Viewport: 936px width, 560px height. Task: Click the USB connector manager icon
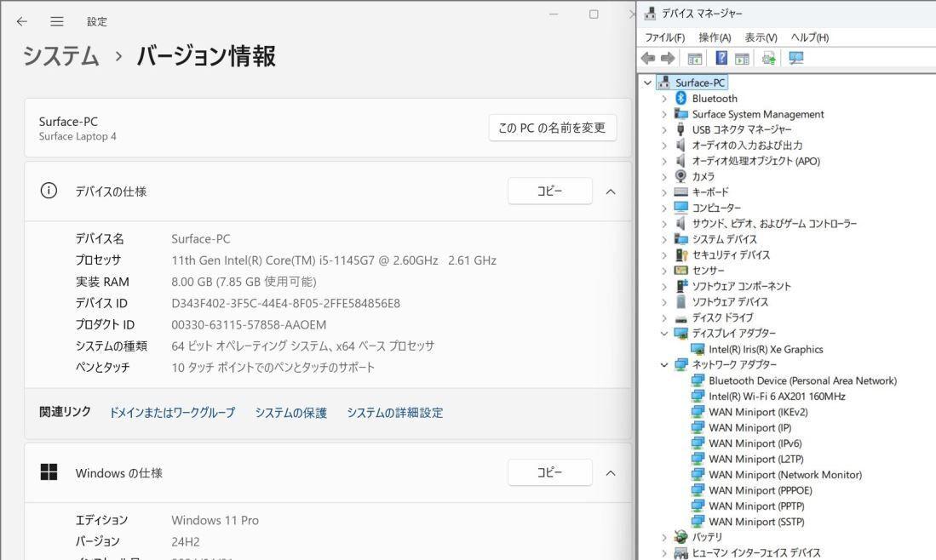pyautogui.click(x=680, y=129)
